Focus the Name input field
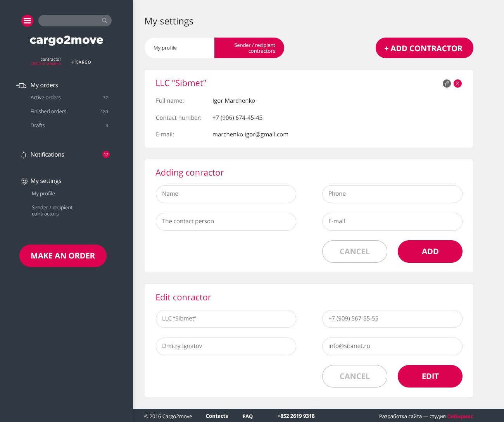Image resolution: width=504 pixels, height=422 pixels. [226, 194]
